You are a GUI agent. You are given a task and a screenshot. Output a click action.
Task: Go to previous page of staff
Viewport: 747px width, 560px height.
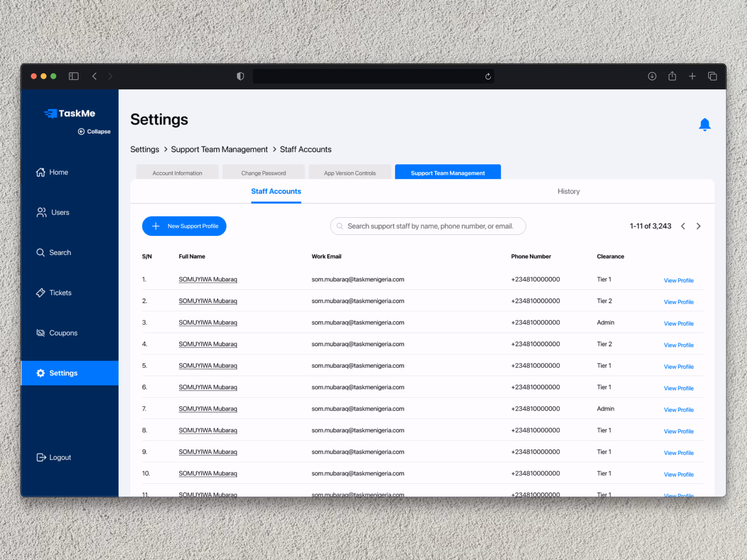(683, 226)
